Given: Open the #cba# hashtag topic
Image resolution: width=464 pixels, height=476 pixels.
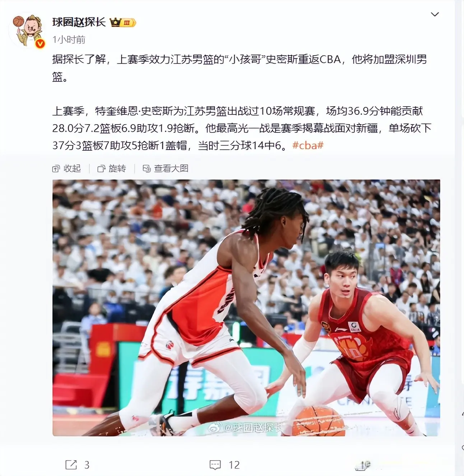Looking at the screenshot, I should pos(308,145).
